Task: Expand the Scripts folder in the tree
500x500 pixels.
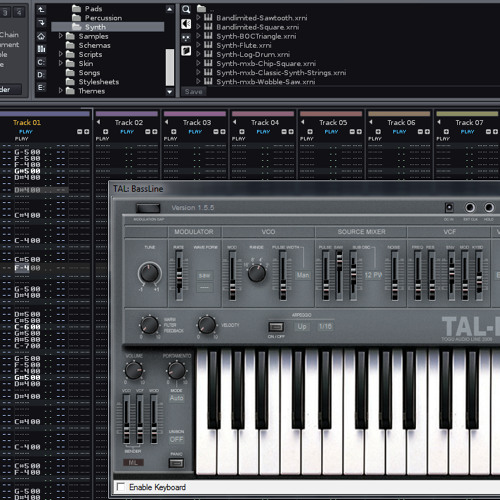Action: [61, 54]
